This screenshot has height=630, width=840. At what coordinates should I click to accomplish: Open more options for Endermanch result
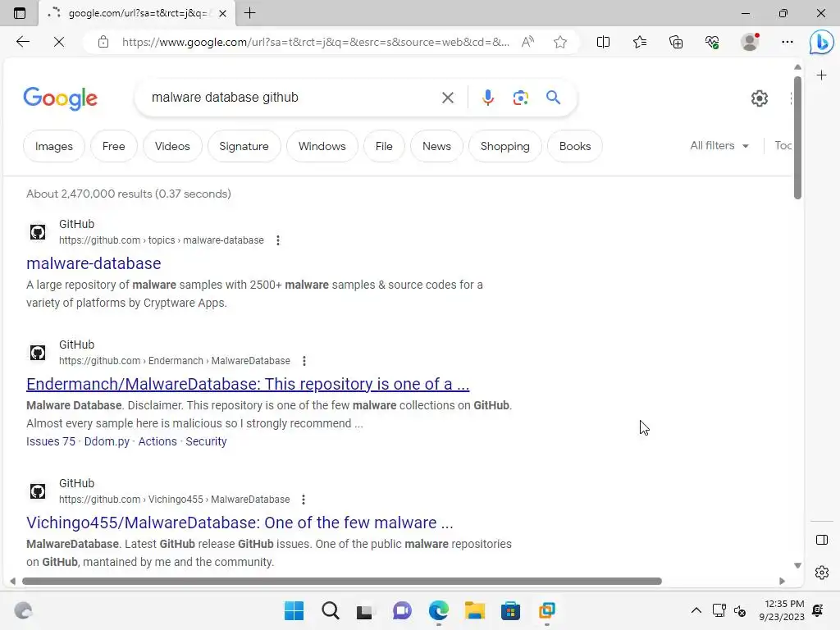tap(304, 361)
